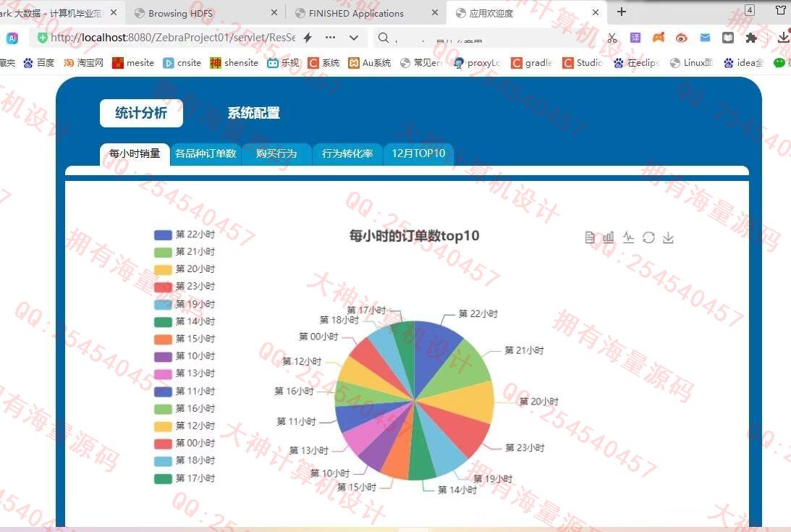
Task: Select the 购买行为 tab
Action: (276, 154)
